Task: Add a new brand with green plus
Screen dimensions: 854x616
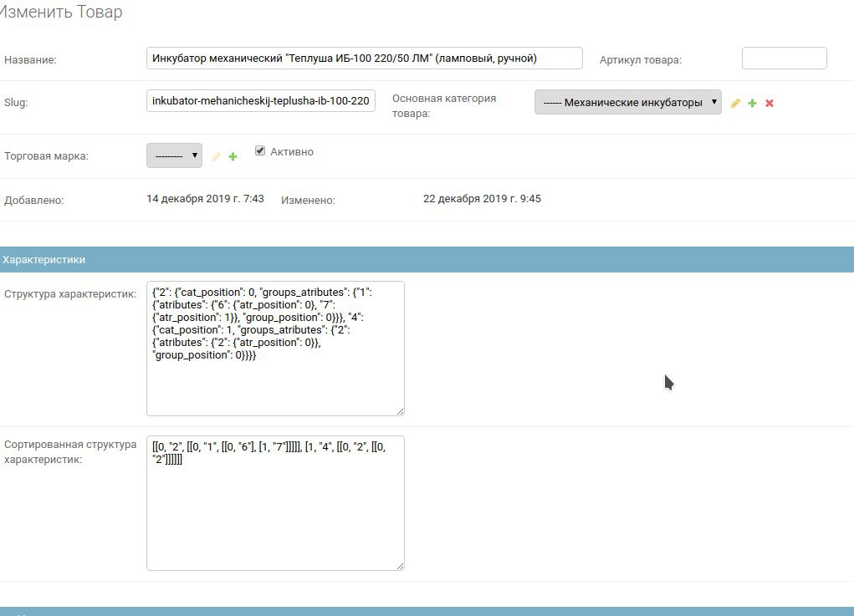Action: 233,157
